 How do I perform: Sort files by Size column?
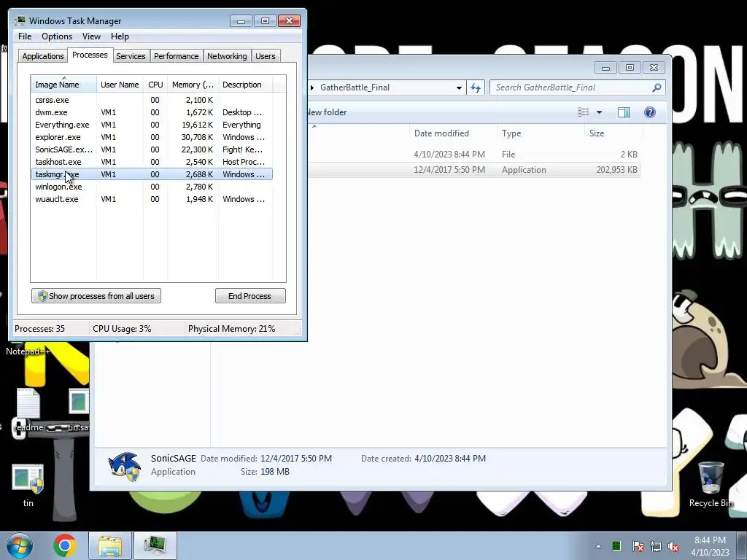click(x=612, y=133)
